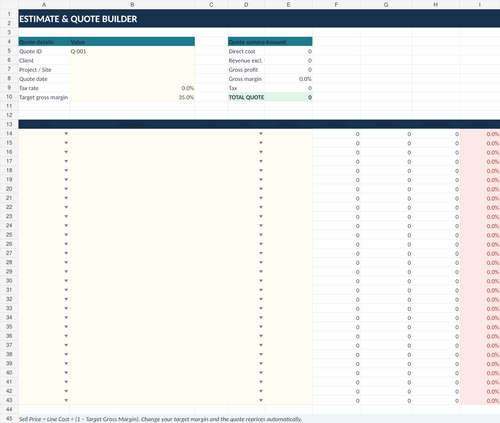
Task: Click the Client label cell
Action: [x=44, y=60]
